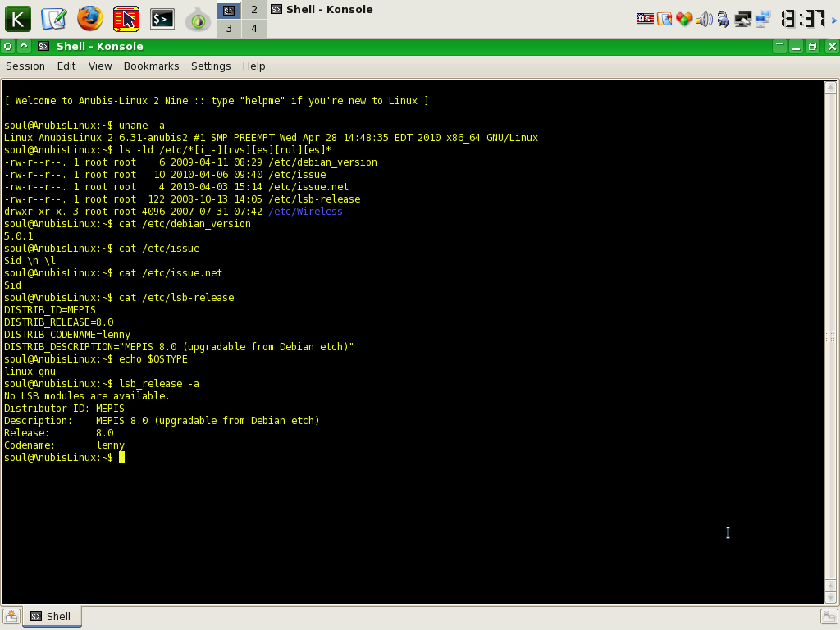This screenshot has width=840, height=630.
Task: Click the 'Codename: lenny' output line
Action: [x=64, y=445]
